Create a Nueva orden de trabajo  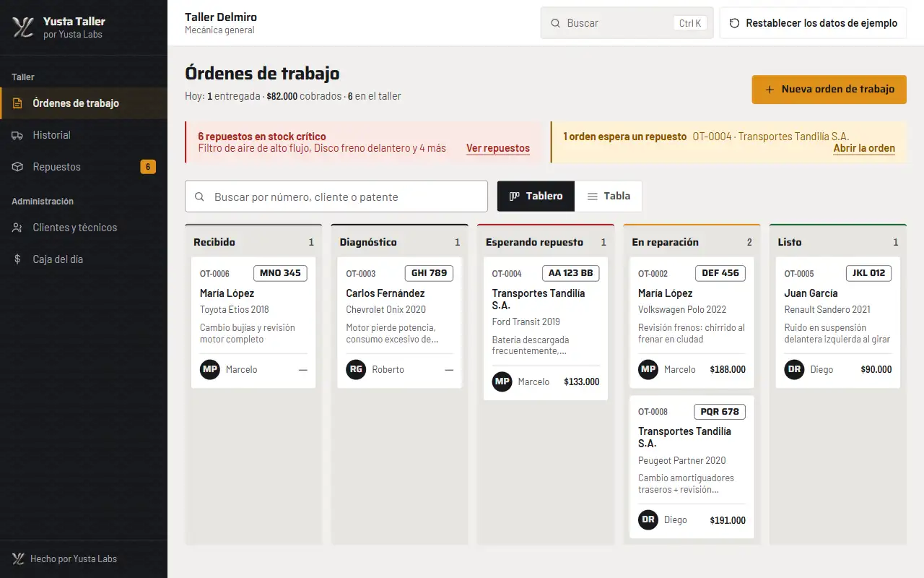coord(829,90)
